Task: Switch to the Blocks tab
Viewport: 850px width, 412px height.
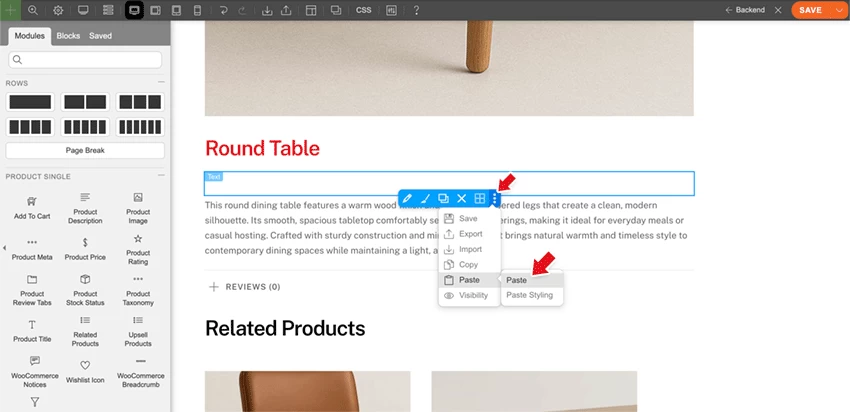Action: [68, 36]
